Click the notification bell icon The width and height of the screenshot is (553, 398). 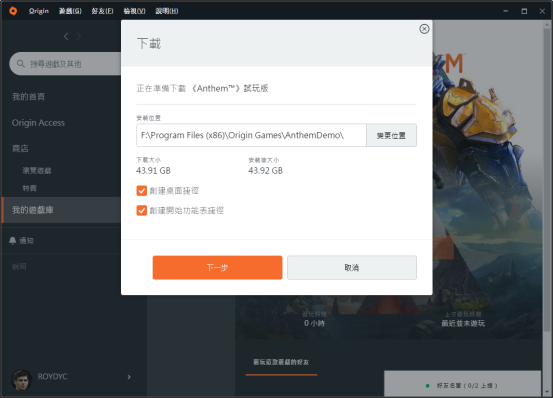pyautogui.click(x=12, y=241)
